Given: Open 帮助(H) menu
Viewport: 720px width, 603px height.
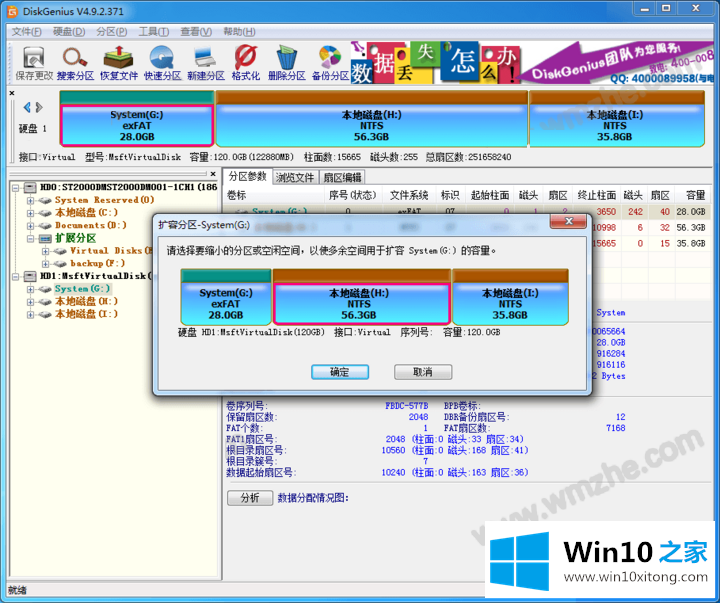Looking at the screenshot, I should [x=239, y=32].
